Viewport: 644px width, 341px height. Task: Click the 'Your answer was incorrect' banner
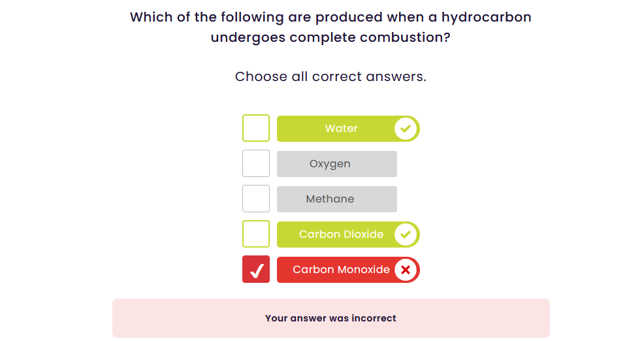[330, 318]
